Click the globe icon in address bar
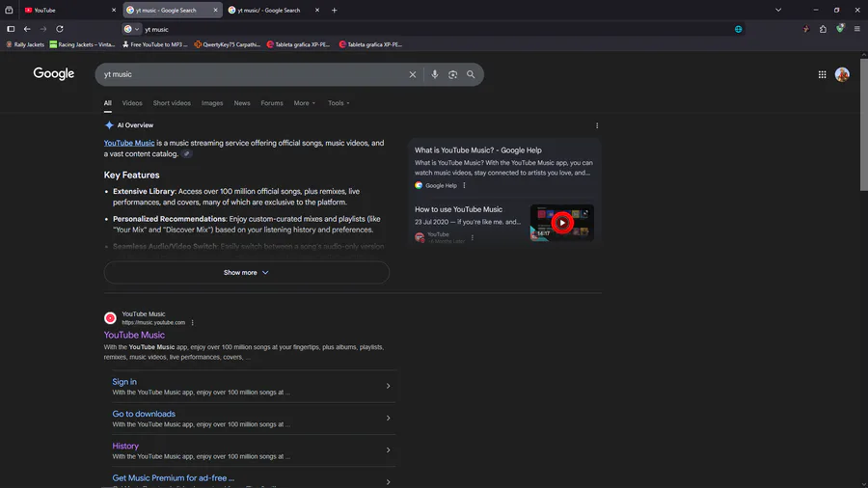 point(739,29)
